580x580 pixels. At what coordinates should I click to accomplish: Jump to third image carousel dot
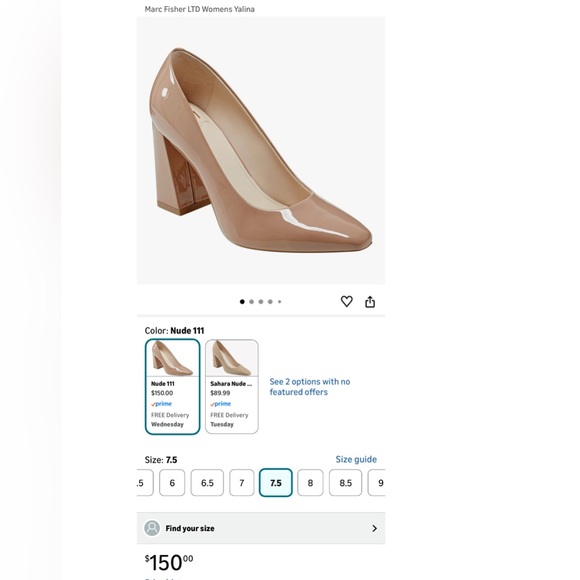coord(261,302)
